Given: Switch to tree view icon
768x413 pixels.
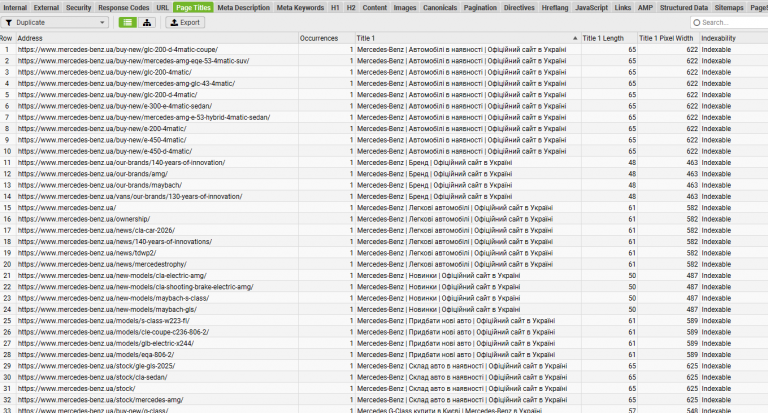Looking at the screenshot, I should (147, 23).
